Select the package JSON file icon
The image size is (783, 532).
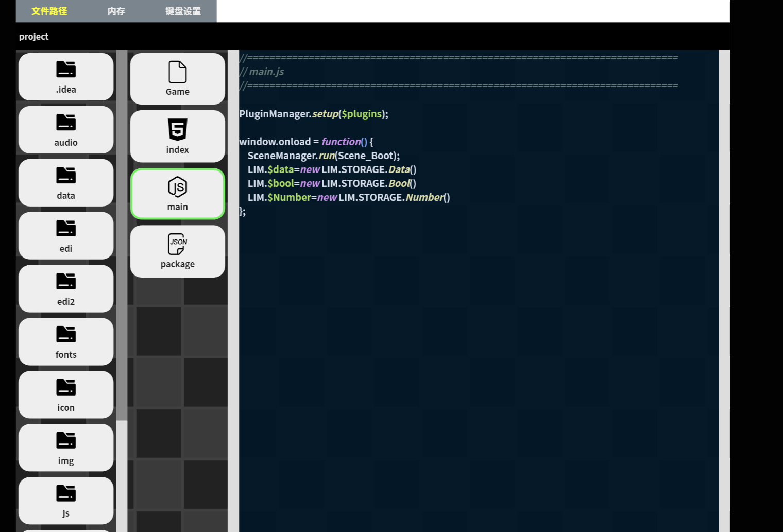[178, 244]
